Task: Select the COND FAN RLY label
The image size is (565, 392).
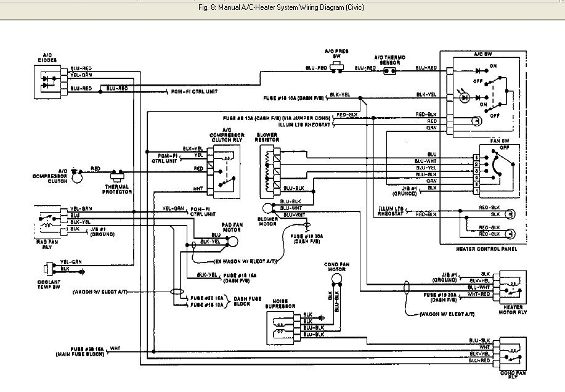Action: click(x=513, y=375)
